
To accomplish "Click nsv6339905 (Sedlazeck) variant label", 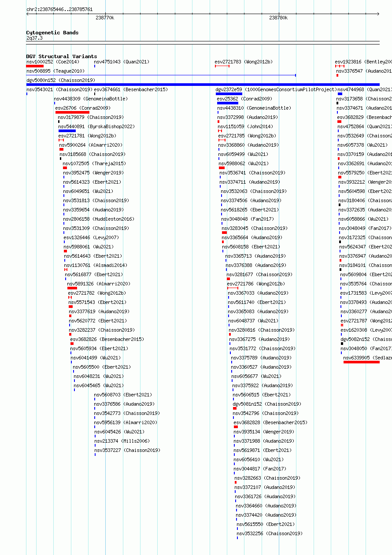I will [x=368, y=358].
